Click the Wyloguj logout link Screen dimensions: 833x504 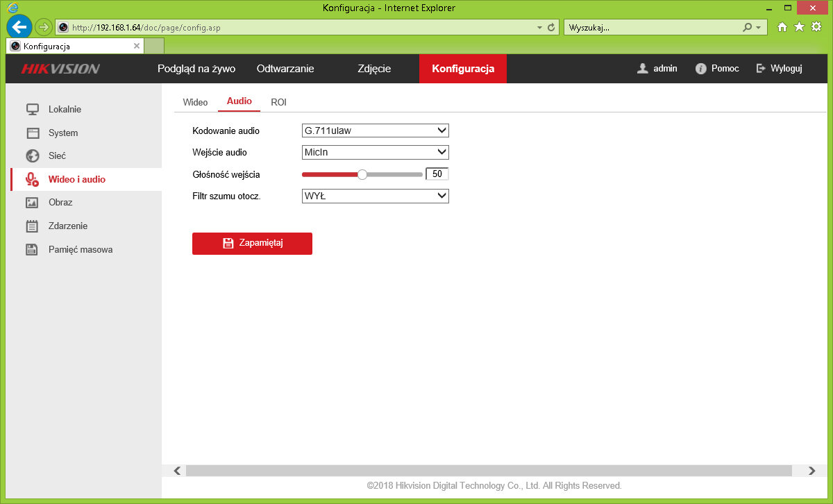[780, 69]
